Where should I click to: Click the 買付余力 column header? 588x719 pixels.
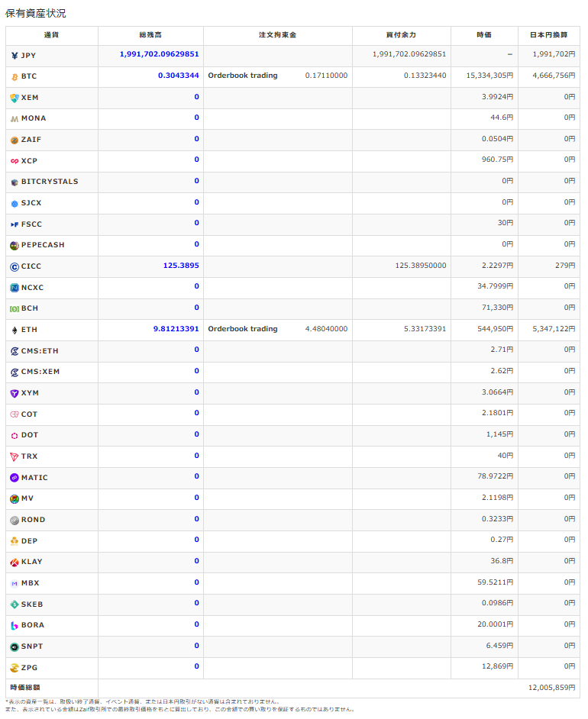click(402, 35)
